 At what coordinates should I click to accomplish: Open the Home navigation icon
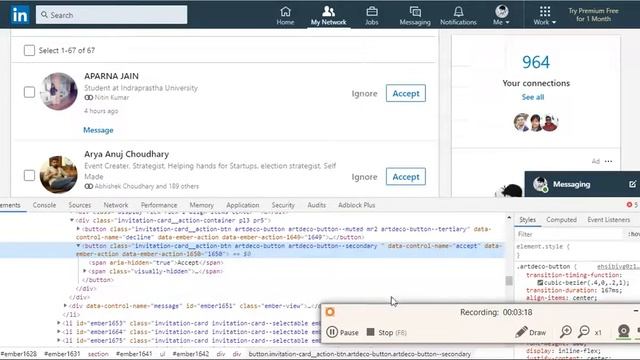click(x=285, y=16)
